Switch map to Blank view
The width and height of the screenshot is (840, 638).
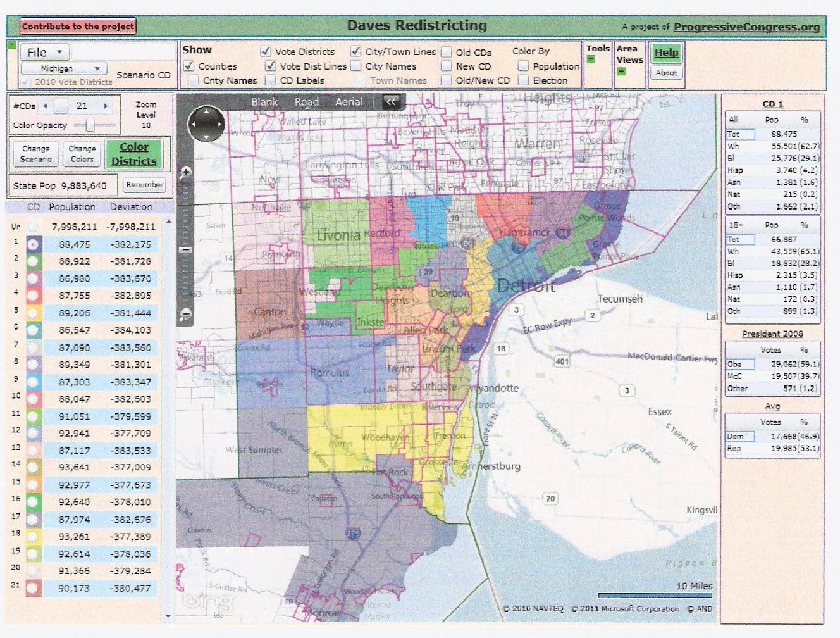(x=264, y=102)
